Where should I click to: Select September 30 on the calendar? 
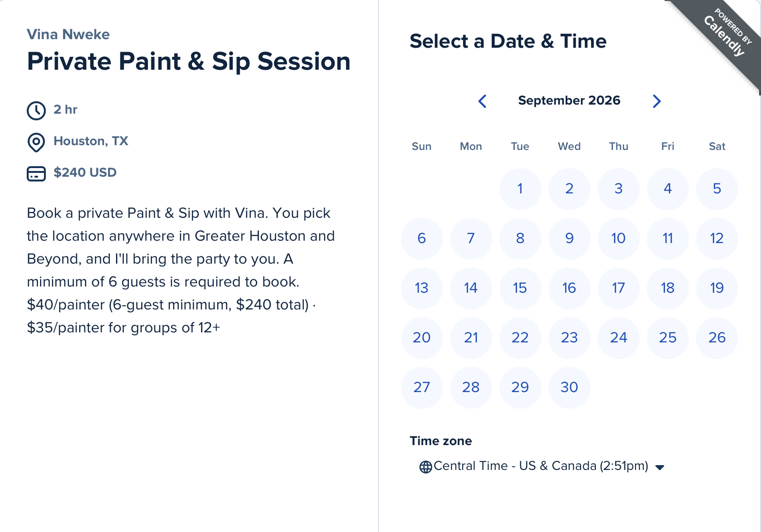point(569,387)
